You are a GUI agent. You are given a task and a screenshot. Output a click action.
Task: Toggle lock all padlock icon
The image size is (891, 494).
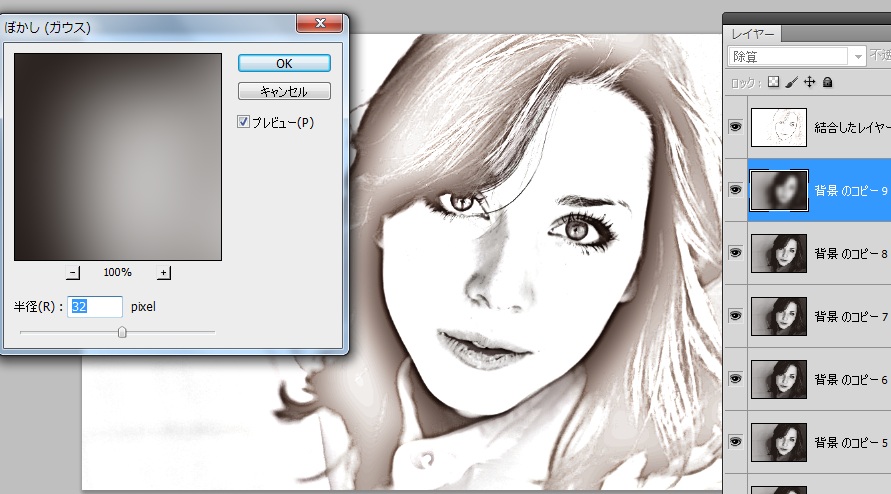827,82
